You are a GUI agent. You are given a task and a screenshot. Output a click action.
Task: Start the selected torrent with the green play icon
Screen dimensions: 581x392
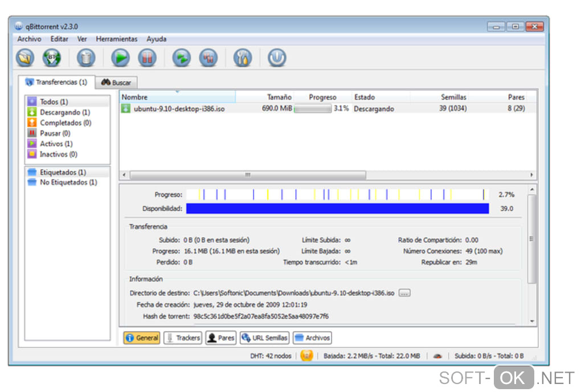point(120,58)
